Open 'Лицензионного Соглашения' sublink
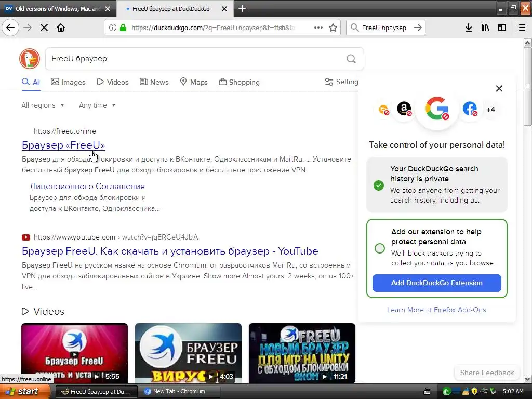Screen dimensions: 532x399 (x=87, y=187)
